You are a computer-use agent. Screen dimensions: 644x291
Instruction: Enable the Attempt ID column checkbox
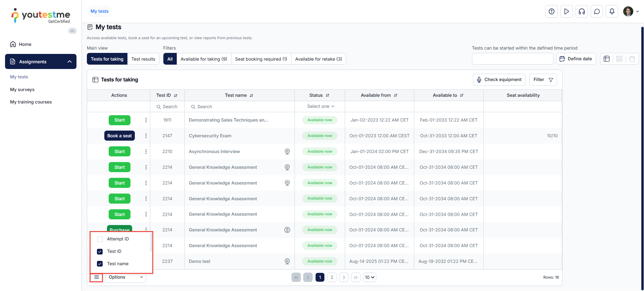[x=100, y=239]
